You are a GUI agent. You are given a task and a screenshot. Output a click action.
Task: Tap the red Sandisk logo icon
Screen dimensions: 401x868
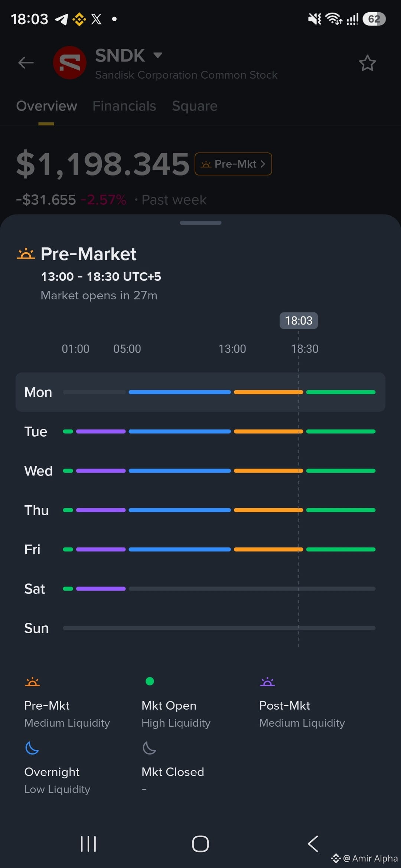(70, 63)
